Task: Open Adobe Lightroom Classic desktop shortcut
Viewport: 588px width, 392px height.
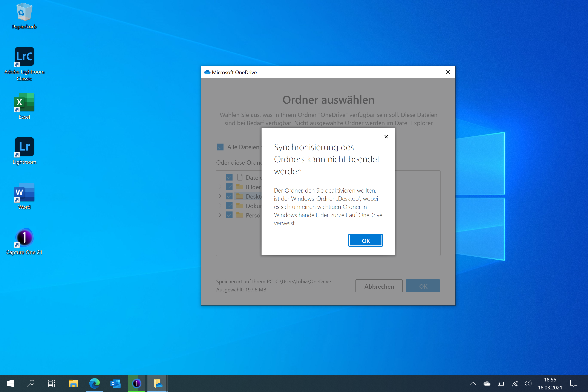Action: click(x=24, y=57)
